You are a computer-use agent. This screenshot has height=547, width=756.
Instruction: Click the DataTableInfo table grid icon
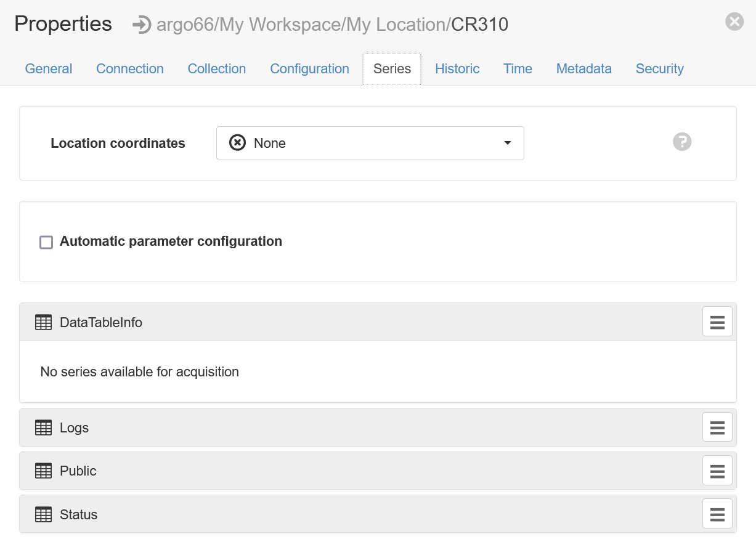pyautogui.click(x=43, y=322)
